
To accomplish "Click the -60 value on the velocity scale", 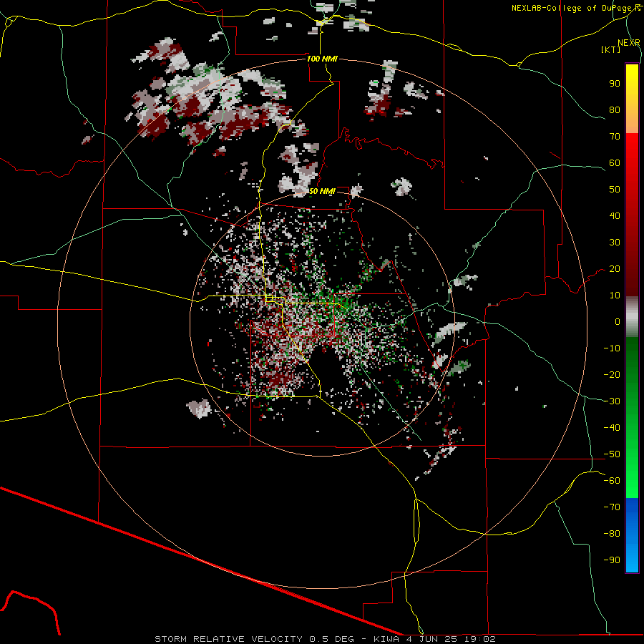I will click(x=612, y=481).
